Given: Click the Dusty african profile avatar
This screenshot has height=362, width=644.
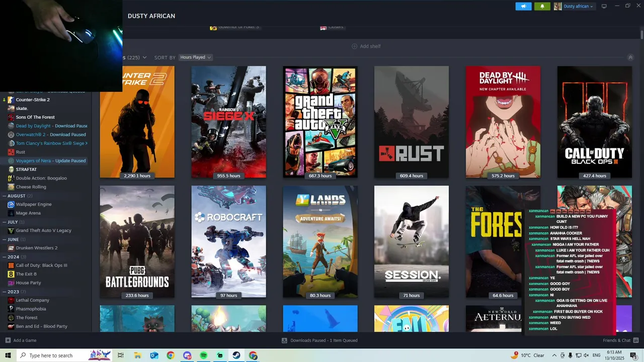Looking at the screenshot, I should (x=558, y=6).
